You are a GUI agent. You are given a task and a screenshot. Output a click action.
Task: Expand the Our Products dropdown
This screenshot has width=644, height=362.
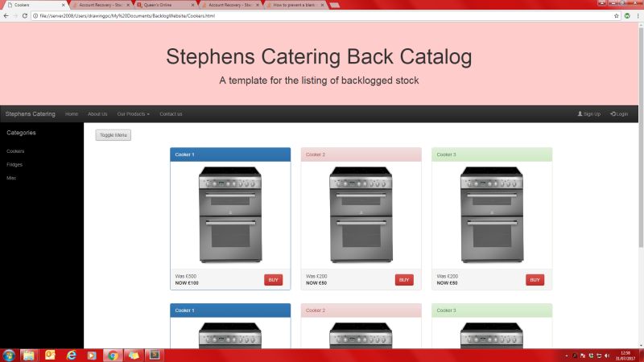133,114
